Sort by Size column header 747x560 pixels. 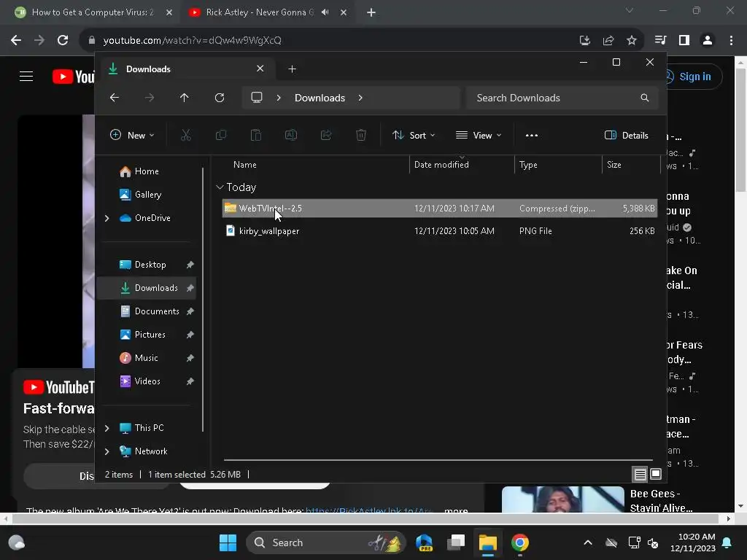tap(614, 165)
